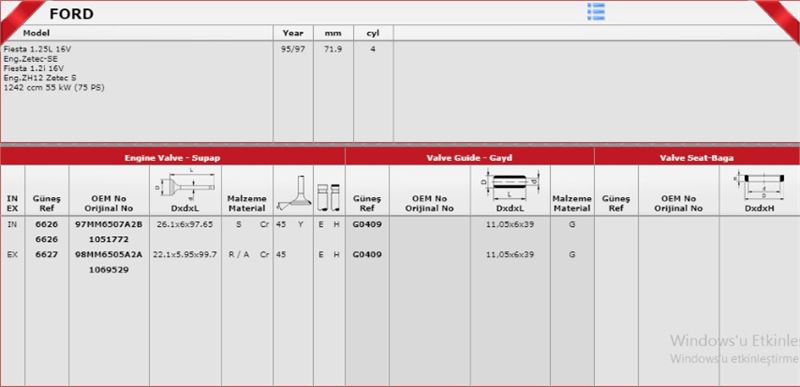Open Güneş ref 6627
Viewport: 800px width, 387px height.
pyautogui.click(x=46, y=254)
